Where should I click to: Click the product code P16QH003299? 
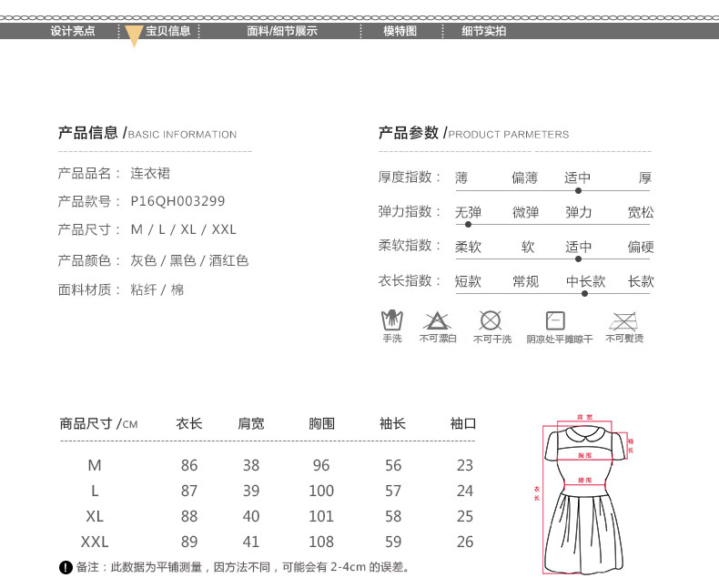177,201
